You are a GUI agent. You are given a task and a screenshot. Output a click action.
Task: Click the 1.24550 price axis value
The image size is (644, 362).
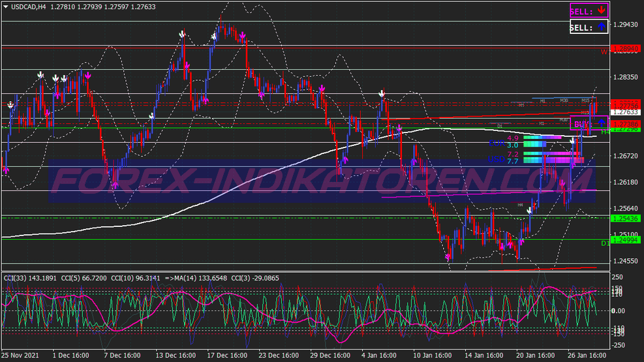click(626, 261)
